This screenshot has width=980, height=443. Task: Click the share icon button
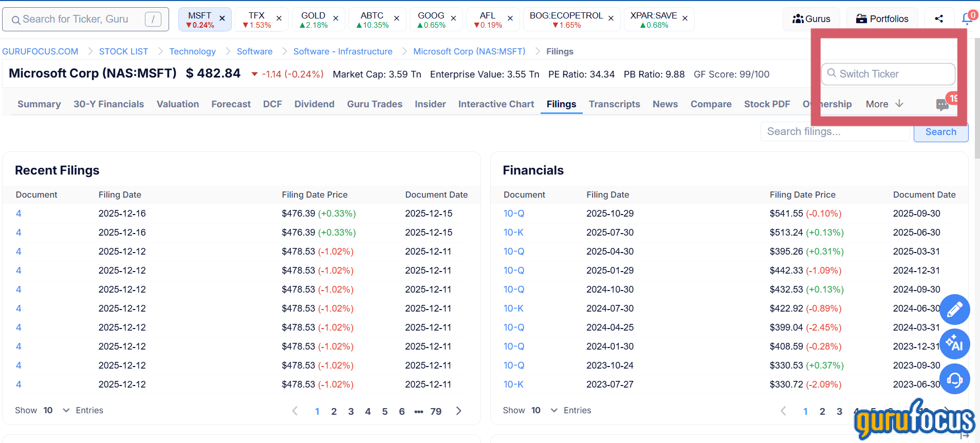click(939, 19)
